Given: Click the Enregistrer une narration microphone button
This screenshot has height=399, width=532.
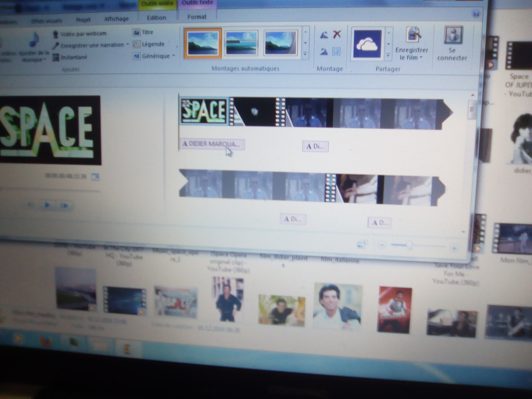Looking at the screenshot, I should [56, 46].
